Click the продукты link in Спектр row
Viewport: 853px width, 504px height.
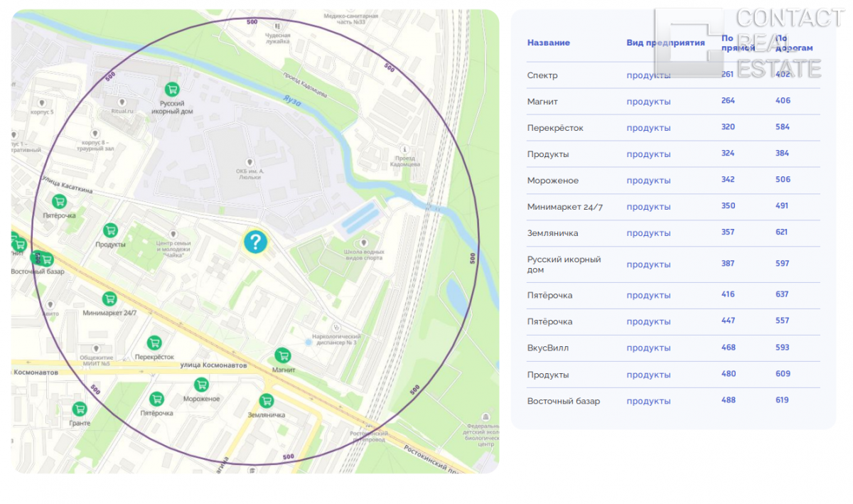[x=648, y=75]
